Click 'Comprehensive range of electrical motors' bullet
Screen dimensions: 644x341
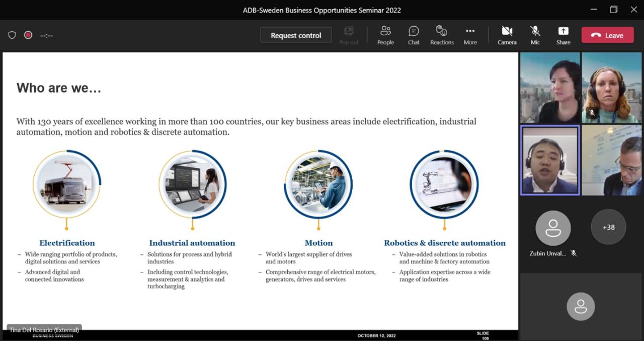[x=320, y=276]
